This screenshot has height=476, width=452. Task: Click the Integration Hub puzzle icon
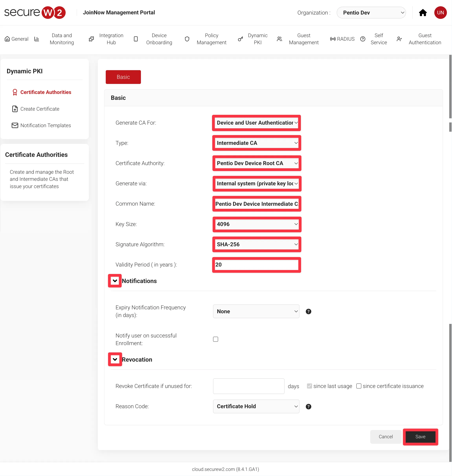click(91, 39)
